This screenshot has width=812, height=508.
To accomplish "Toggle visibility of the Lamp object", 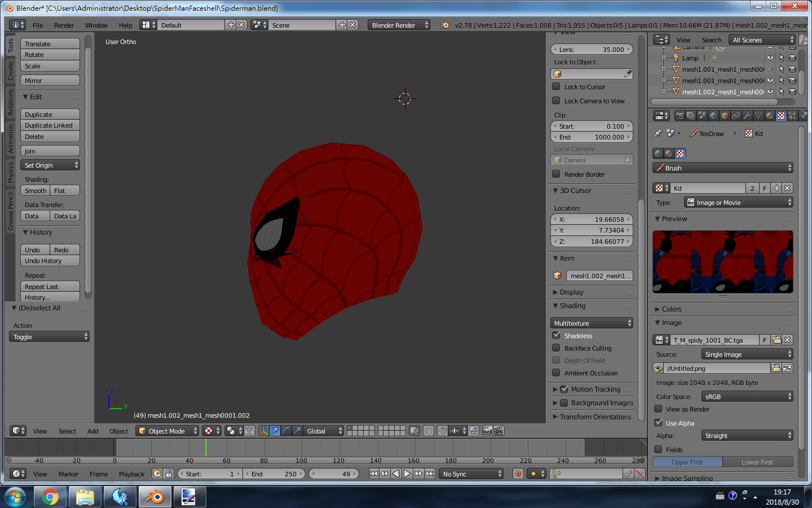I will coord(770,58).
